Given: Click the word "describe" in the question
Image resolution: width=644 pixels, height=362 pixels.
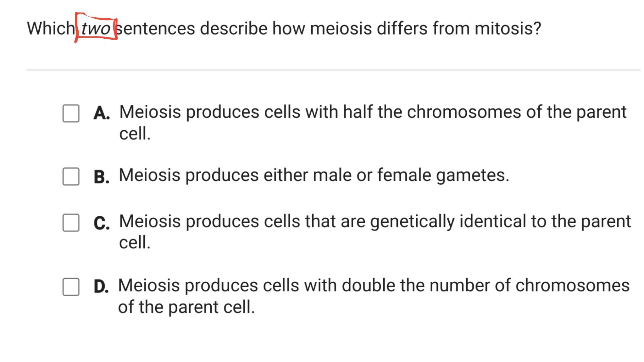Looking at the screenshot, I should [x=233, y=28].
